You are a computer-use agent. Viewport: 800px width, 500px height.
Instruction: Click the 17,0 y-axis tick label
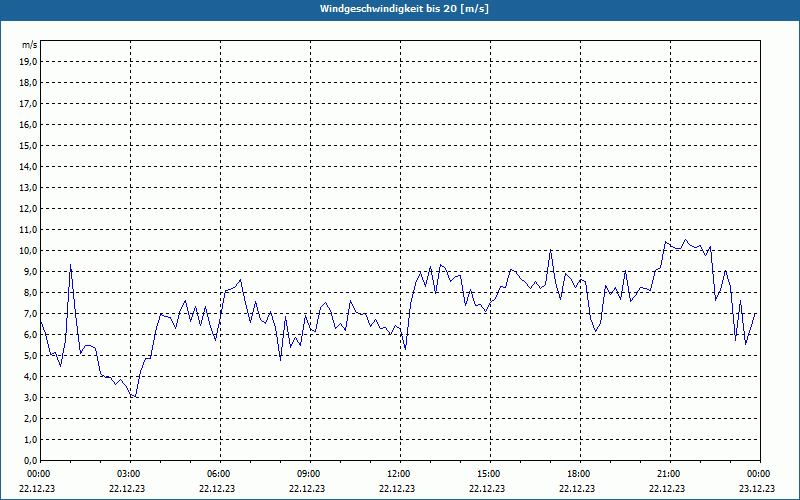[28, 104]
